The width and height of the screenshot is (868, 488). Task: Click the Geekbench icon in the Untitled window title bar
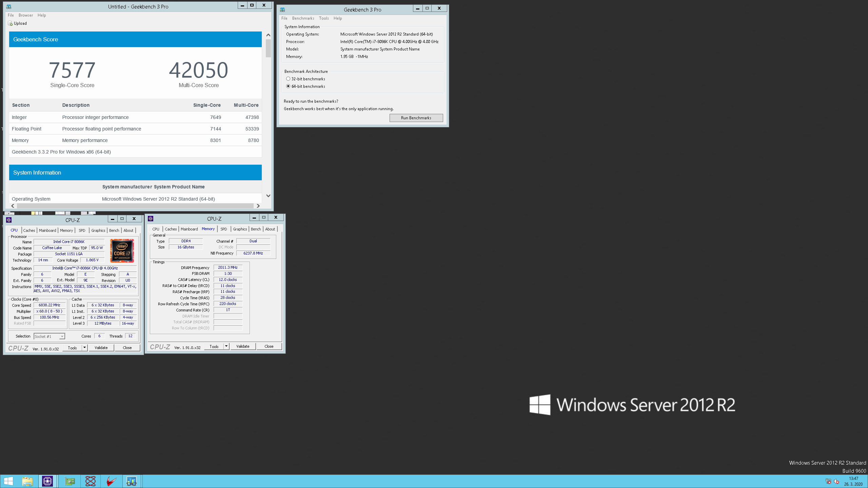9,6
